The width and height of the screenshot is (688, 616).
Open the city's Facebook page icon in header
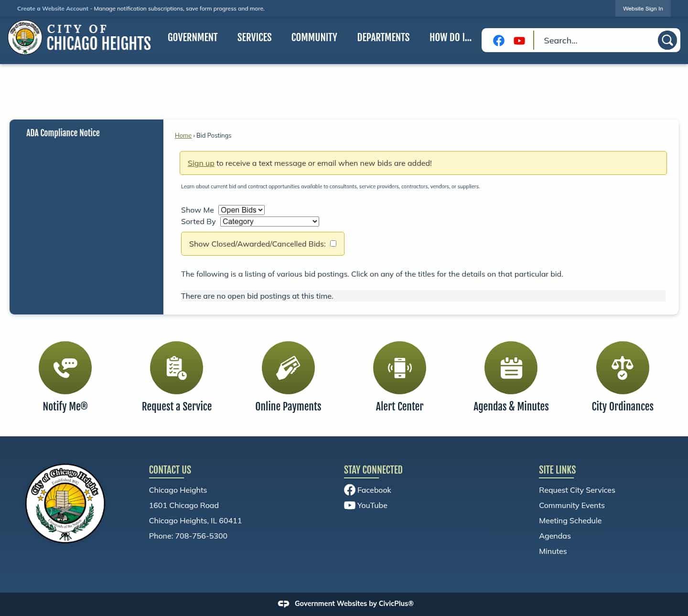tap(498, 41)
